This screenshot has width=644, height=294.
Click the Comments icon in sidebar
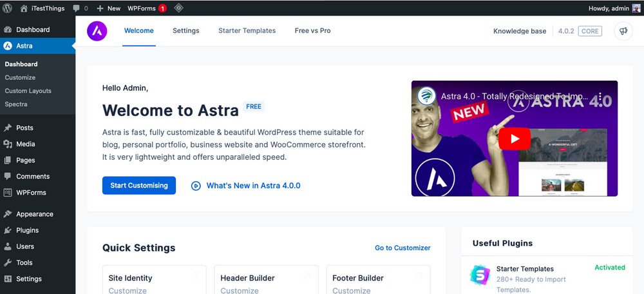[x=7, y=176]
